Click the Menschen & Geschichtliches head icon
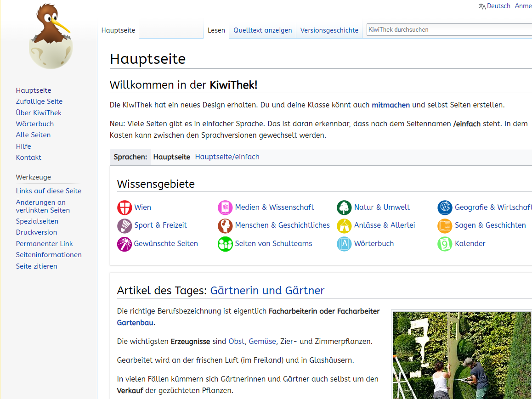The width and height of the screenshot is (532, 399). coord(225,225)
